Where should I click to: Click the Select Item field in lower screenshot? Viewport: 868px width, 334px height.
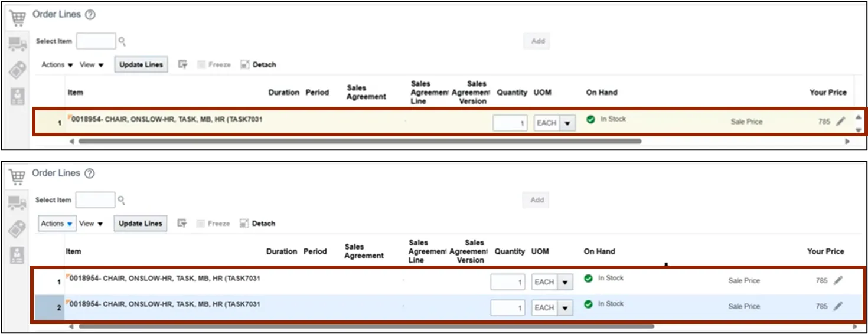click(95, 200)
